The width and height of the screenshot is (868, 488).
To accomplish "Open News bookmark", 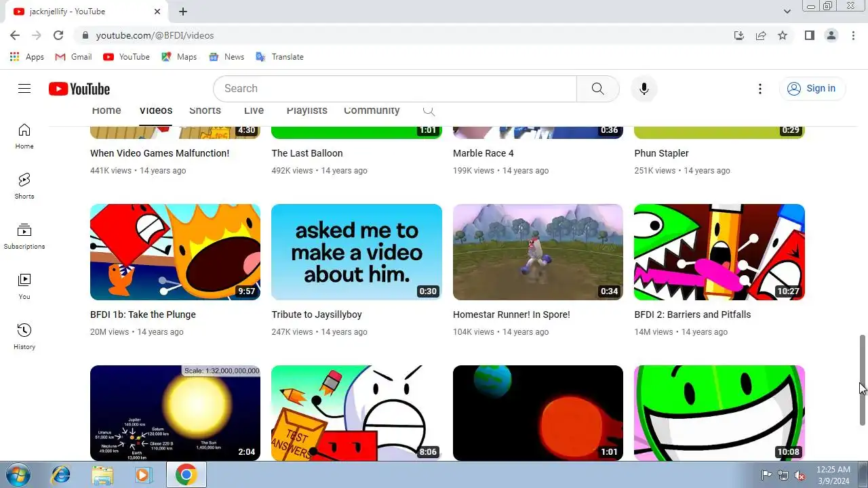I will pos(226,57).
